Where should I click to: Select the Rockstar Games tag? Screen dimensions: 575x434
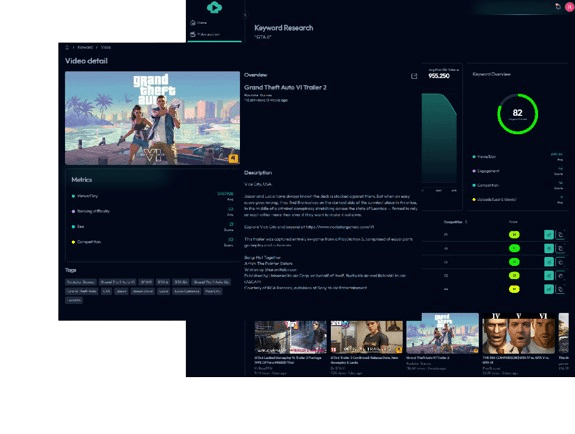(x=81, y=282)
